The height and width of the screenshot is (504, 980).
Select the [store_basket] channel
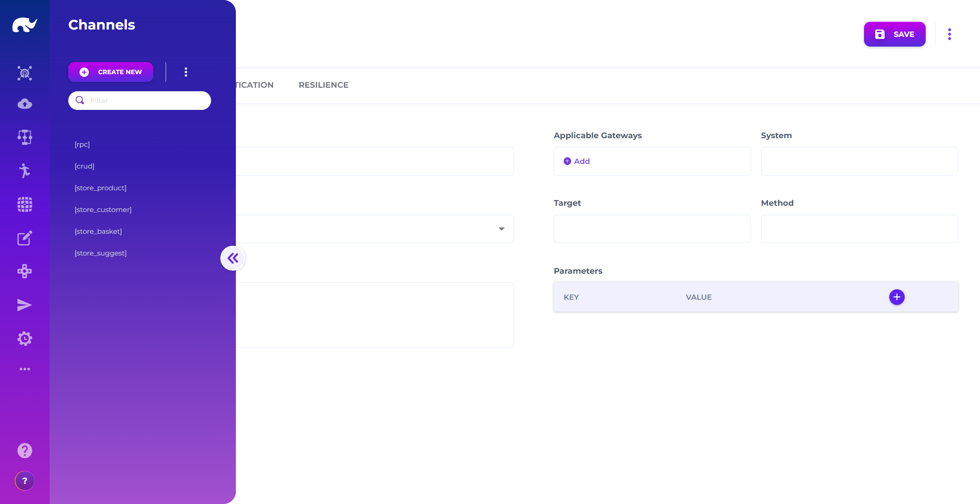[98, 231]
